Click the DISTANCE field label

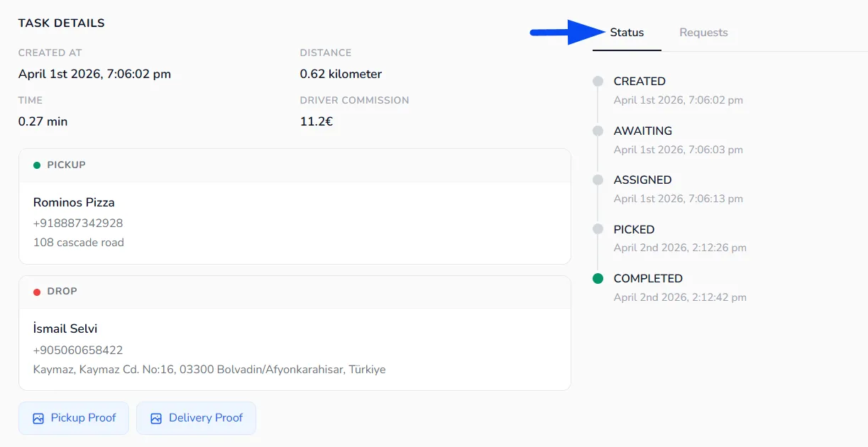326,53
